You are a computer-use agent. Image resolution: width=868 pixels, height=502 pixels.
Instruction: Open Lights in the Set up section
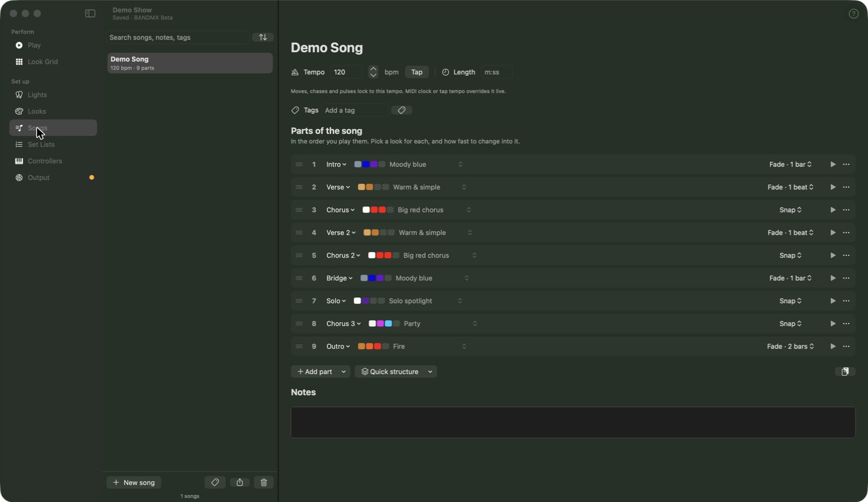[53, 94]
